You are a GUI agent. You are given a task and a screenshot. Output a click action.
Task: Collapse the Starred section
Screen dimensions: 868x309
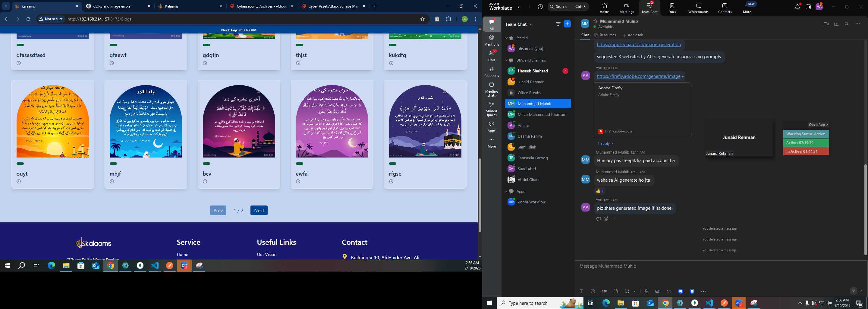point(506,38)
